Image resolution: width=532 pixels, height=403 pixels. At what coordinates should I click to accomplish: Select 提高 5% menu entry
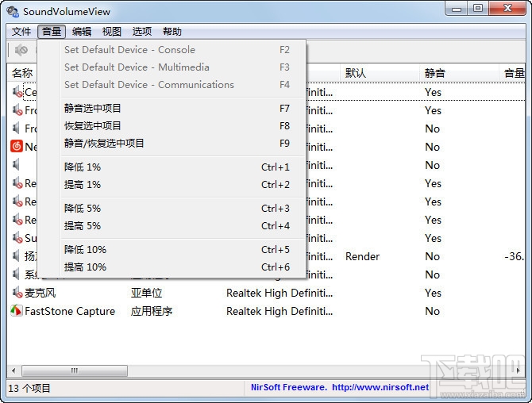pos(176,226)
